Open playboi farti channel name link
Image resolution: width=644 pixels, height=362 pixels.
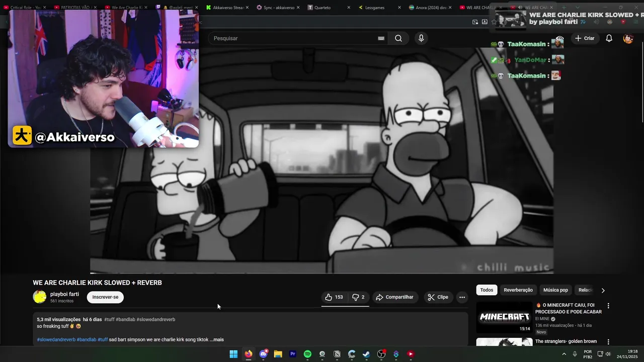(64, 294)
